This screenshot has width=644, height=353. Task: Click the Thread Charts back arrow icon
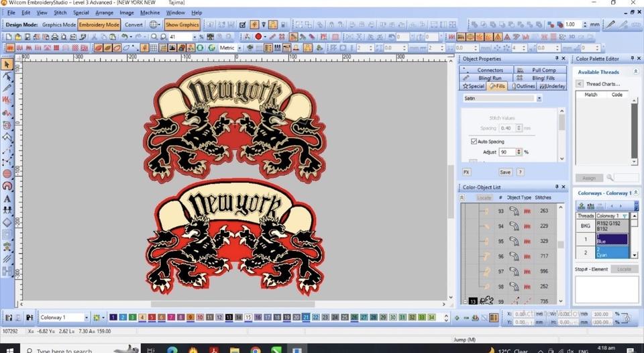click(580, 84)
